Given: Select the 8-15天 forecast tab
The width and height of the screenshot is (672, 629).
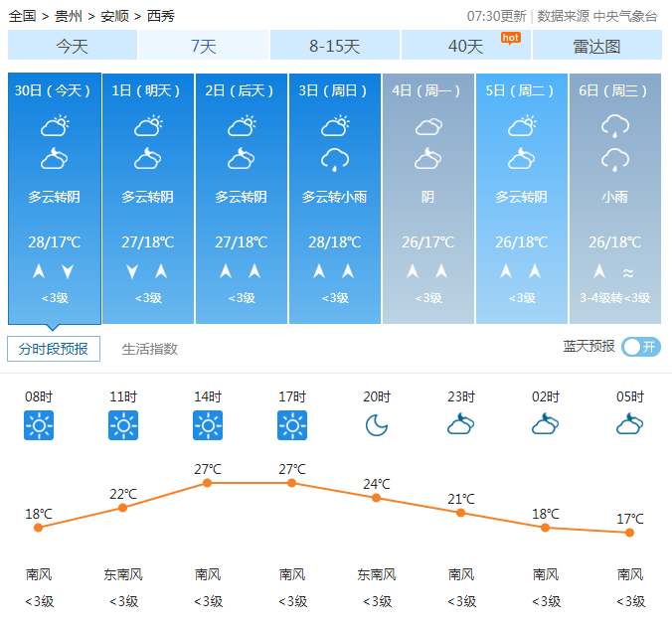Looking at the screenshot, I should 335,46.
